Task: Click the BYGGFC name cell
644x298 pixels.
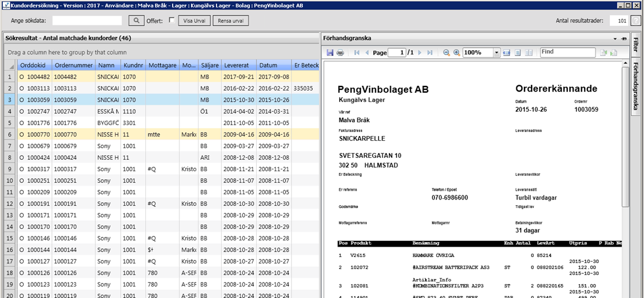Action: coord(108,123)
